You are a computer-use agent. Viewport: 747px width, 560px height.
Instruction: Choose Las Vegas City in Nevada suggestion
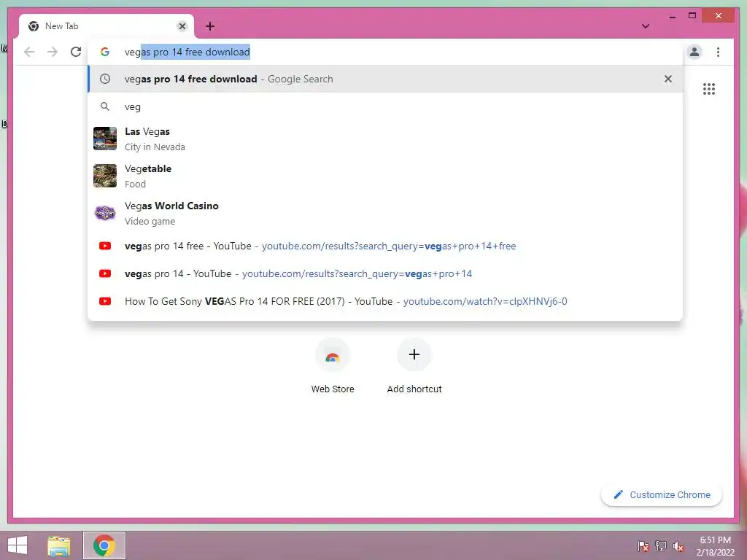(385, 139)
